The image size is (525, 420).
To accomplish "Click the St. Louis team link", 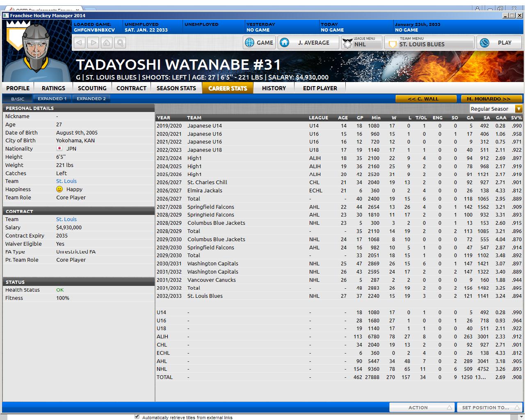I will point(66,181).
